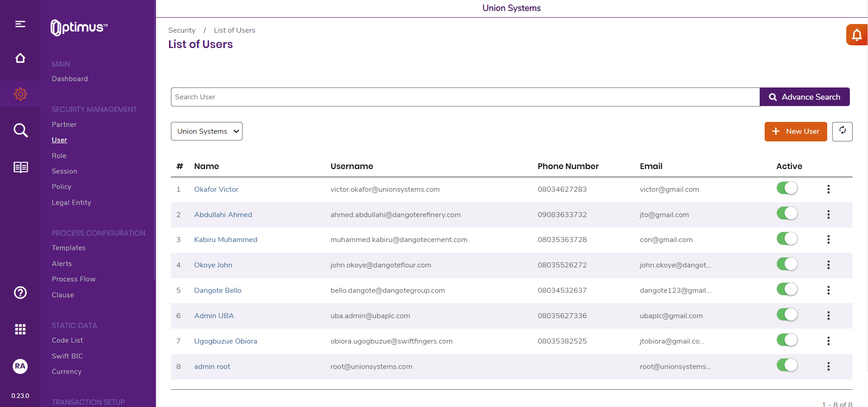Click the Optimus logo
This screenshot has height=407, width=868.
[79, 27]
